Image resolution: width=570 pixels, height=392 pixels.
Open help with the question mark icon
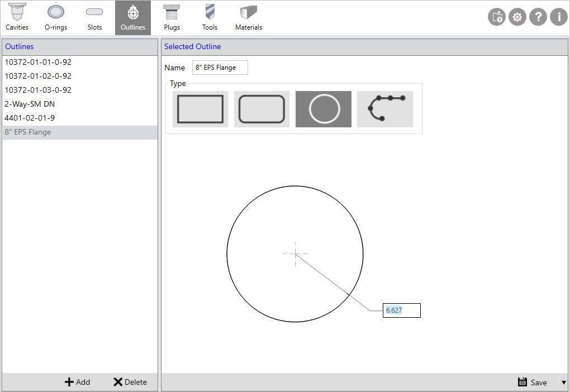(538, 17)
